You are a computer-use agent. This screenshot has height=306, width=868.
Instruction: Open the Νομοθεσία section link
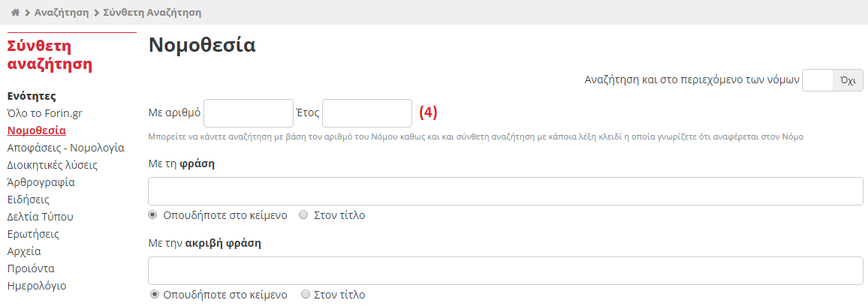point(36,130)
